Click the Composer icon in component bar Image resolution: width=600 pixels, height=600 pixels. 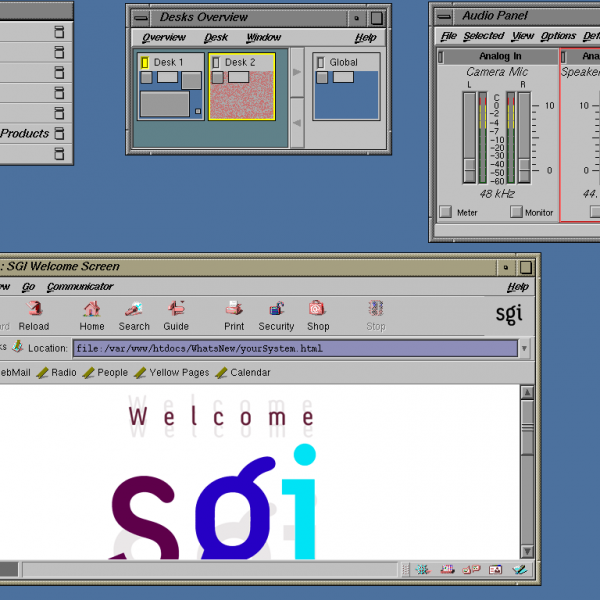tap(520, 570)
